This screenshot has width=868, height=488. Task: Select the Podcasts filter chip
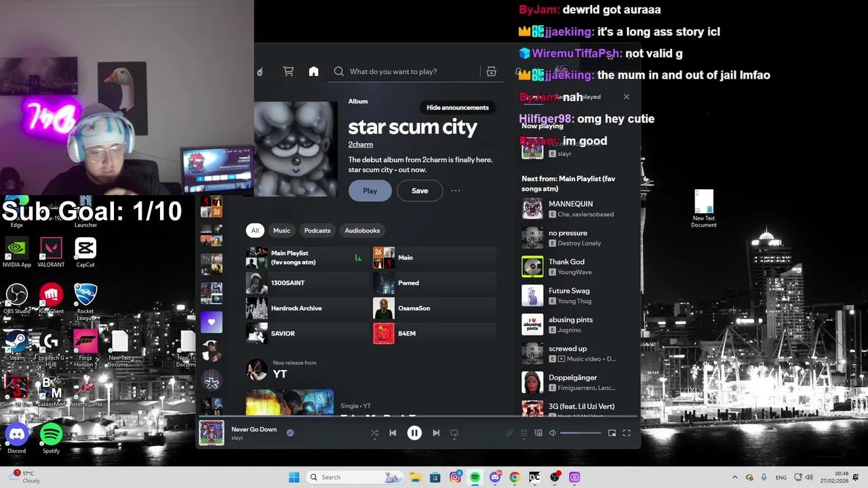click(317, 230)
